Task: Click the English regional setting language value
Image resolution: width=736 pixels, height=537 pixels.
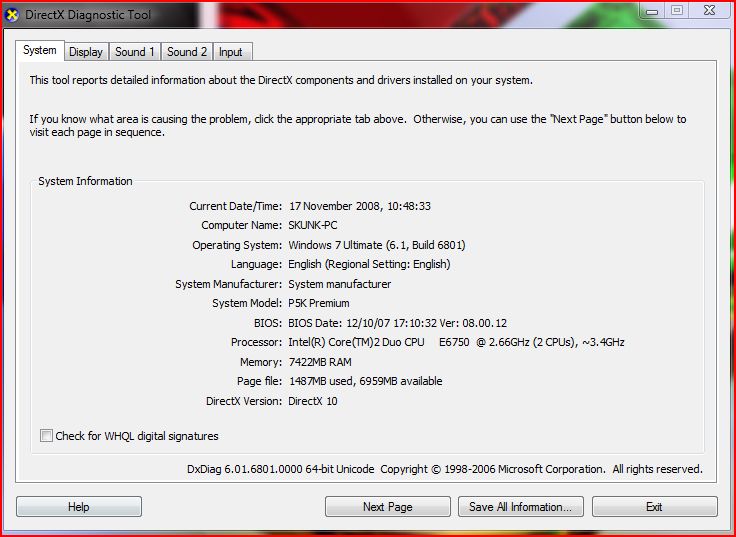Action: pos(369,264)
